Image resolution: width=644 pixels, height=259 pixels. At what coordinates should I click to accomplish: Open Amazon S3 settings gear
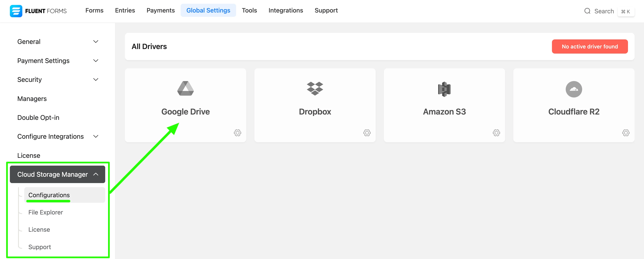496,133
